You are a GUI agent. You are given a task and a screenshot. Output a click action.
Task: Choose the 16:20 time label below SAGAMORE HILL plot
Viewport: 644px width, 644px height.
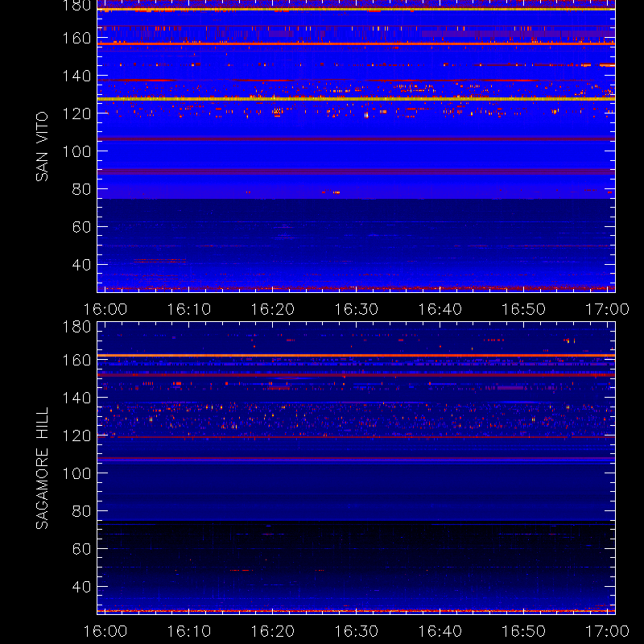tap(273, 631)
